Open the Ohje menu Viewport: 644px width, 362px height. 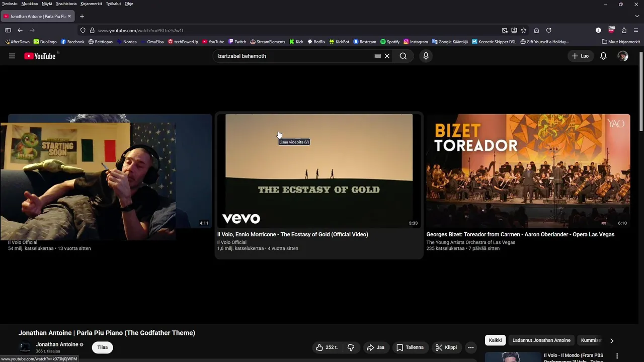(129, 4)
